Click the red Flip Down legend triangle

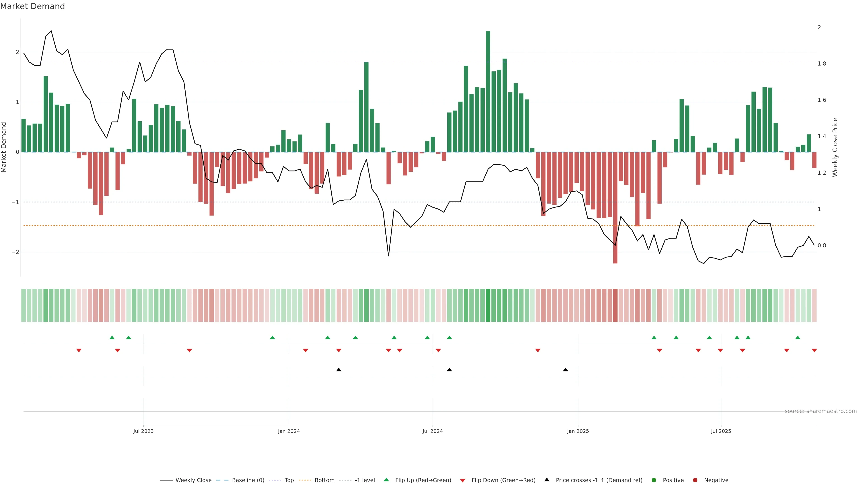(x=463, y=480)
